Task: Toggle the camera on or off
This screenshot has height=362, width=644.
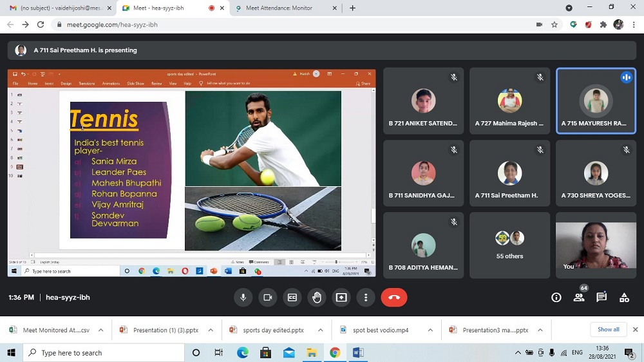Action: click(267, 298)
